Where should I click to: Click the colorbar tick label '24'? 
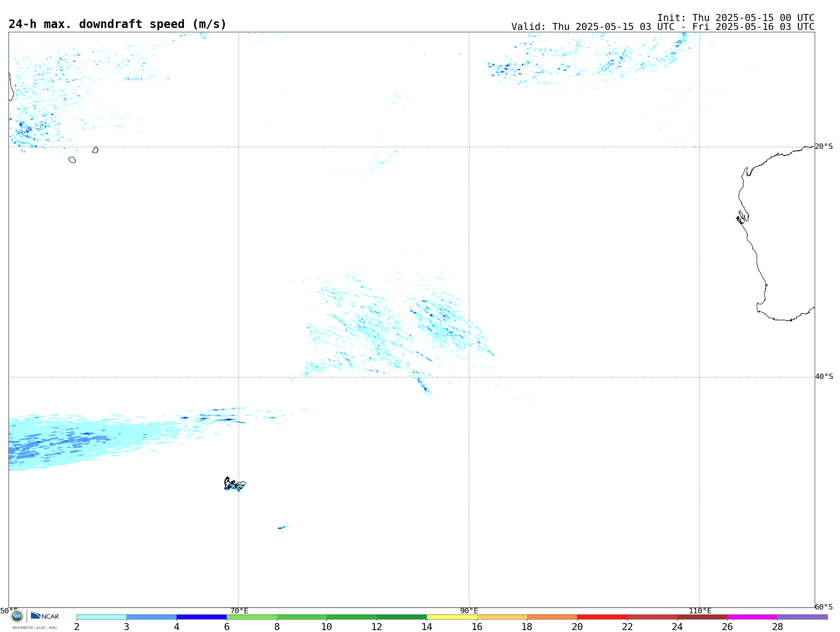pos(677,627)
